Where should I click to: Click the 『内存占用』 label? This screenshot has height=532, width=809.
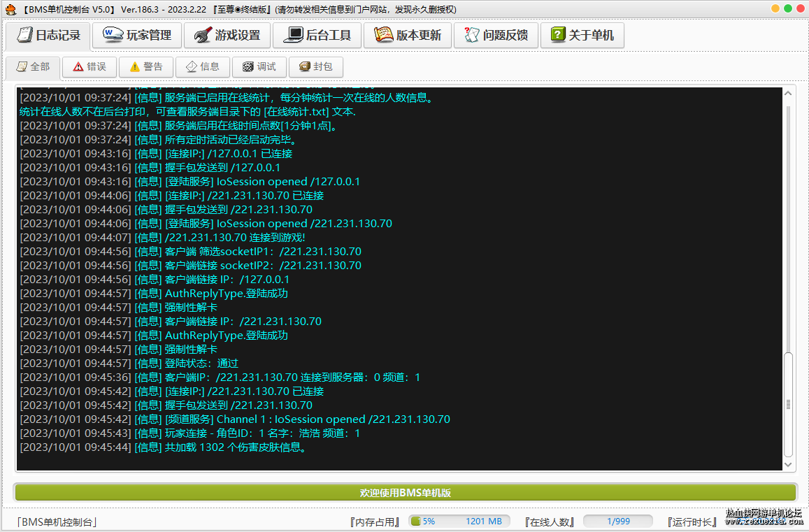coord(375,522)
